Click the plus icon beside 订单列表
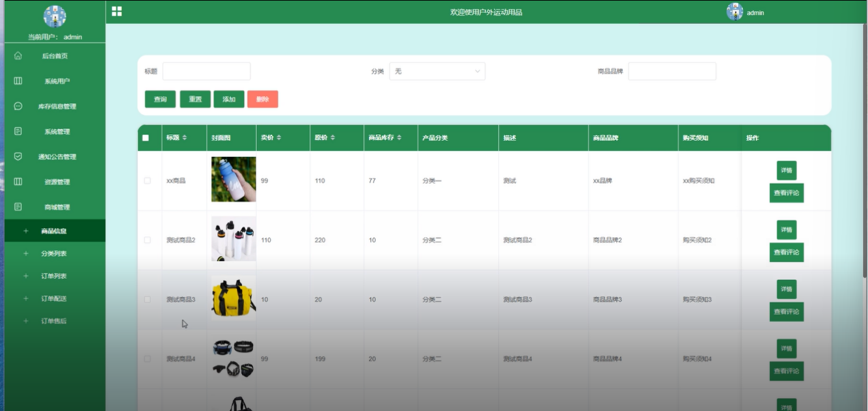 26,276
